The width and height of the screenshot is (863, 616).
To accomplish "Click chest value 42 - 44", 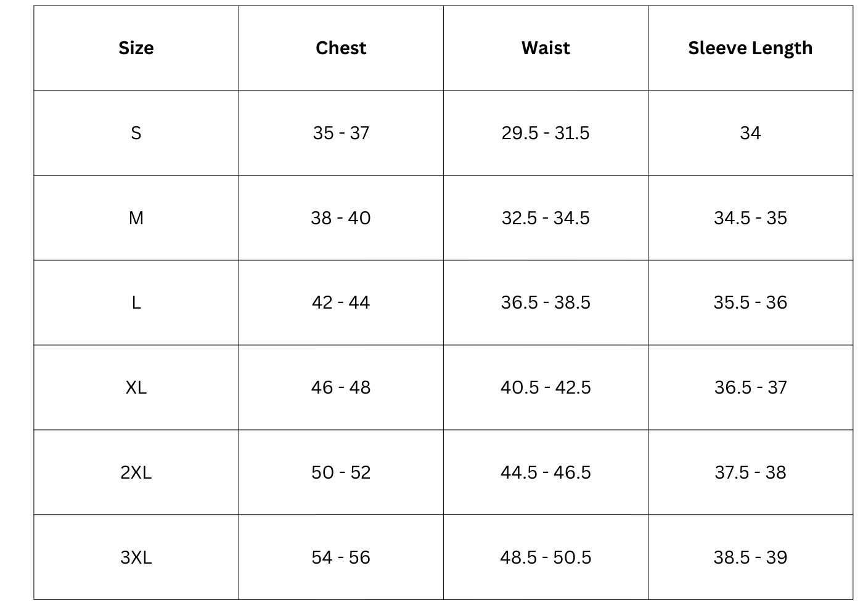I will (341, 302).
